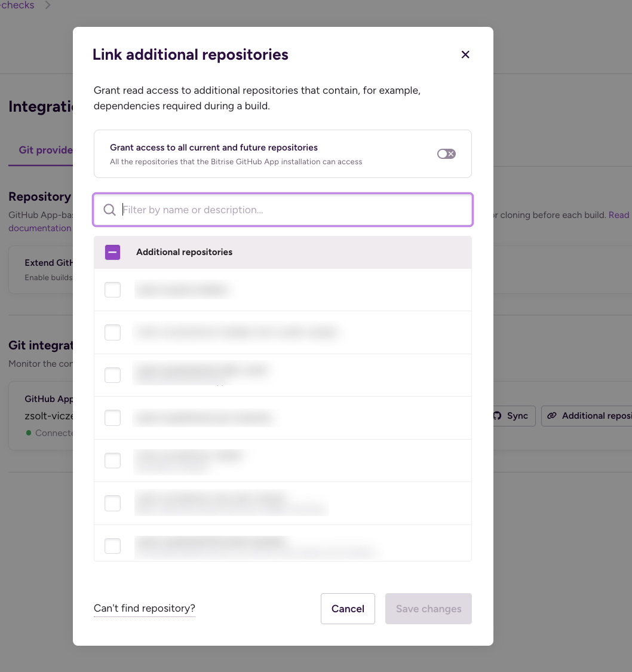
Task: Click the Cancel button
Action: tap(348, 608)
